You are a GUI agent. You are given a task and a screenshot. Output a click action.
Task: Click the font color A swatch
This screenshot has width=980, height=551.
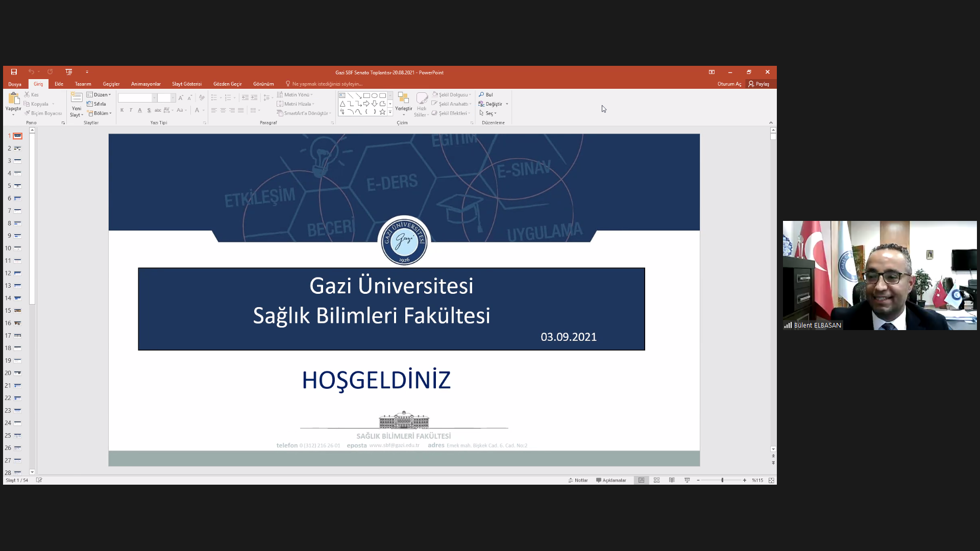coord(197,110)
